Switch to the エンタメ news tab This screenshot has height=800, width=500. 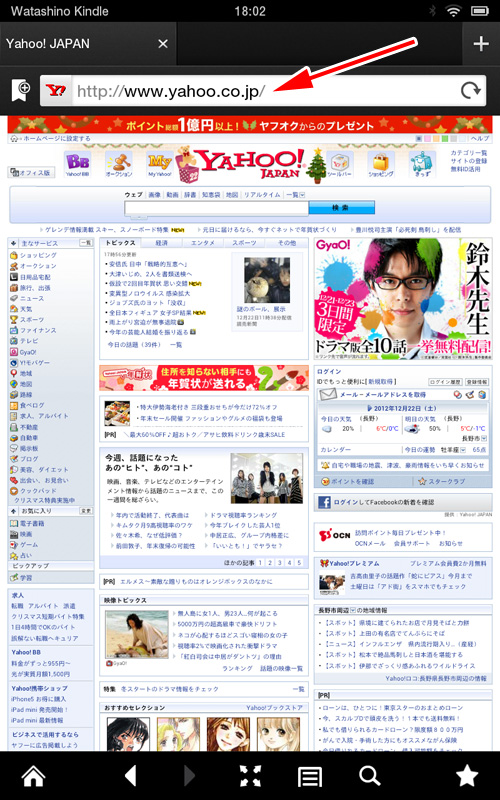[203, 243]
